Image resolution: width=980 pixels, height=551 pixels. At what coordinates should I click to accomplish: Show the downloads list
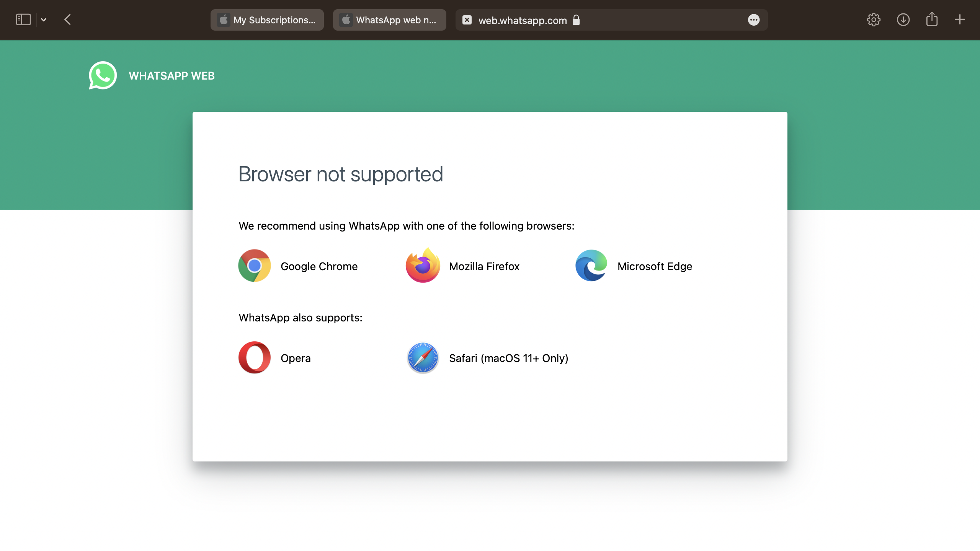tap(903, 20)
